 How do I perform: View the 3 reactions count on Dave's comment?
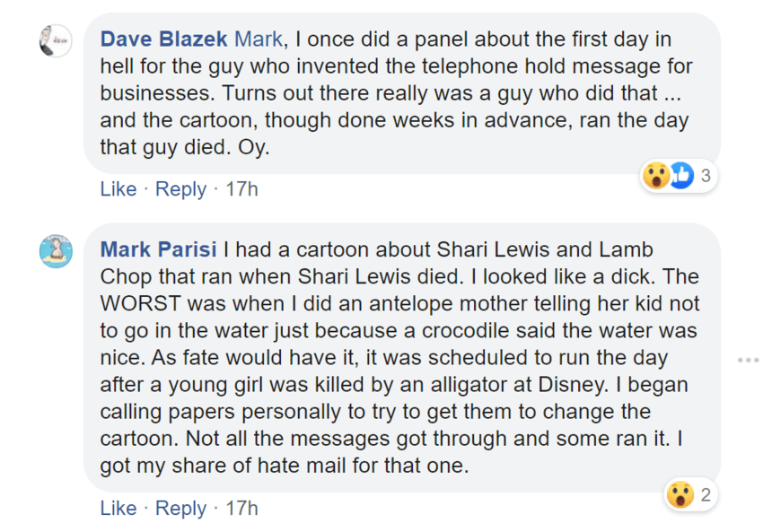[706, 177]
